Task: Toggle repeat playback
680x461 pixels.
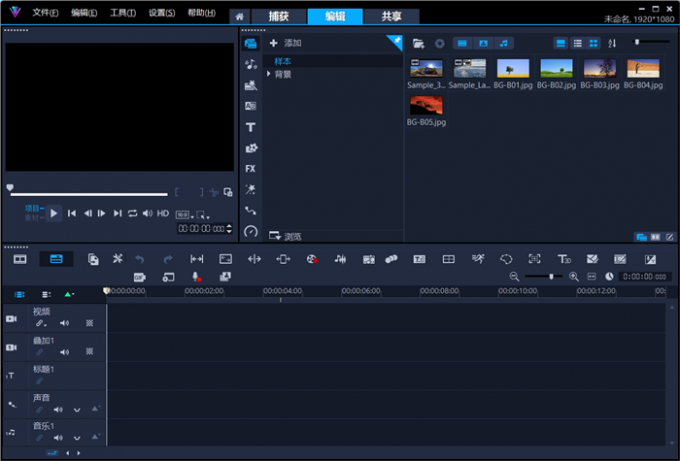Action: 132,213
